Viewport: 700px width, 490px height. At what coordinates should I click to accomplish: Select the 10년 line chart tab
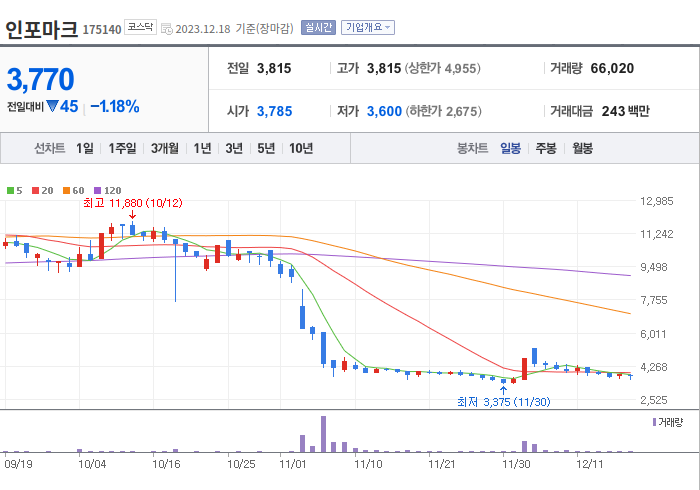301,148
